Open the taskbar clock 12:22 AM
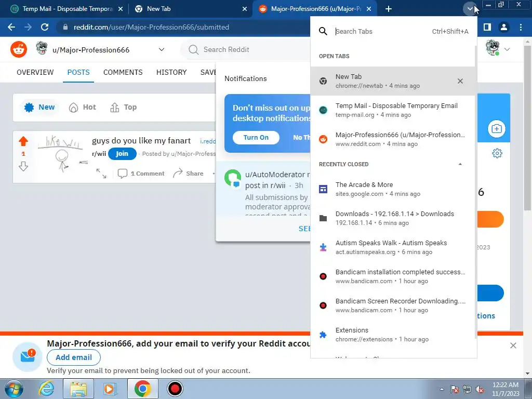Screen dimensions: 532x399 coord(505,389)
